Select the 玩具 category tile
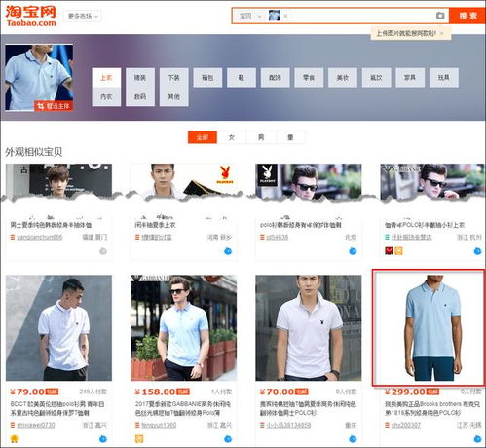486x448 pixels. 444,78
